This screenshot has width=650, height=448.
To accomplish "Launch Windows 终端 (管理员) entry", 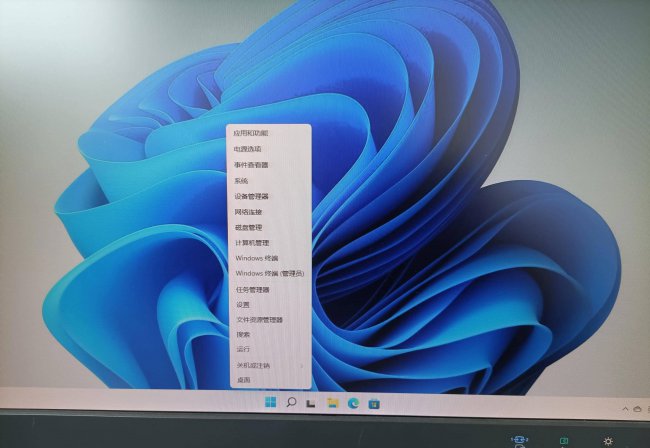I will click(x=270, y=274).
